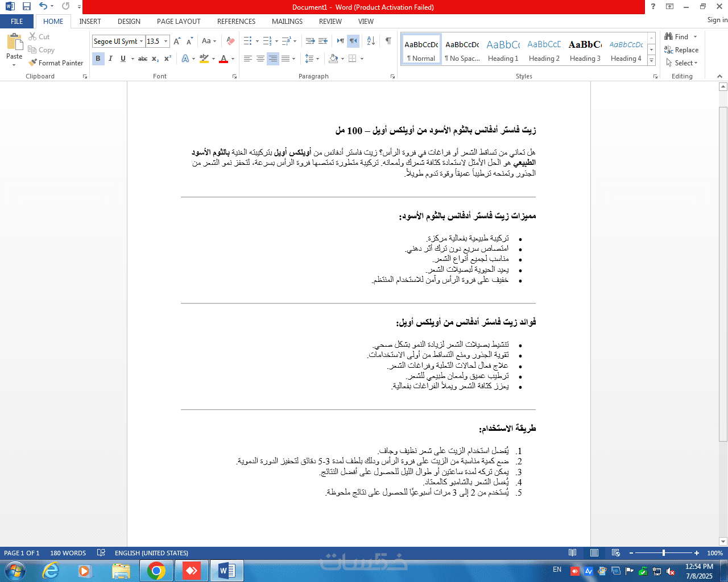The width and height of the screenshot is (728, 582).
Task: Switch to the PAGE LAYOUT tab
Action: point(179,22)
